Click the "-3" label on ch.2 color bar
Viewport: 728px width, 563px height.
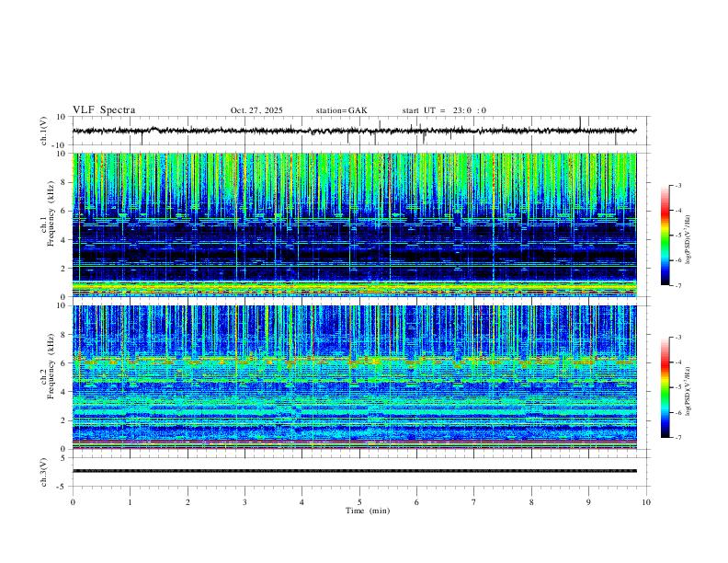click(x=678, y=338)
